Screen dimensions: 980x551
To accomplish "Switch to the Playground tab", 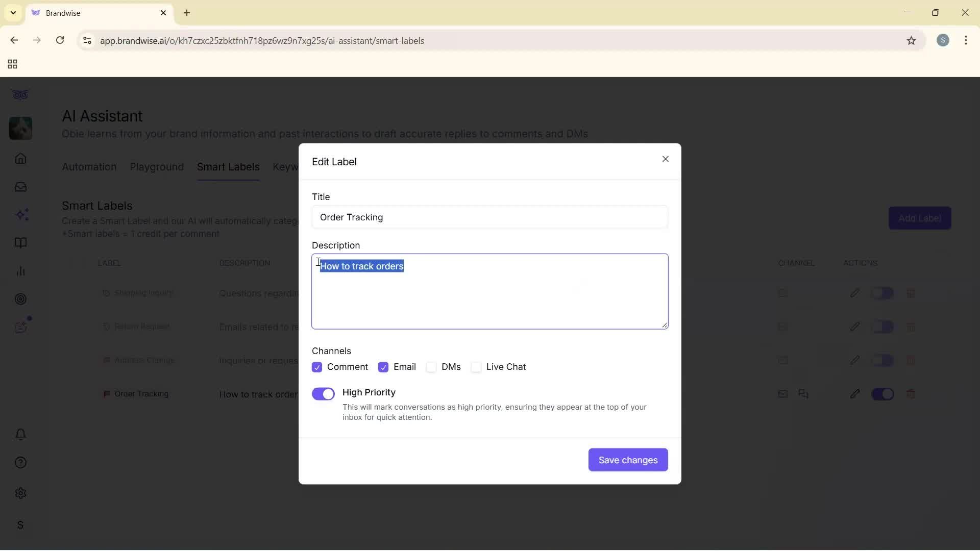I will point(157,167).
